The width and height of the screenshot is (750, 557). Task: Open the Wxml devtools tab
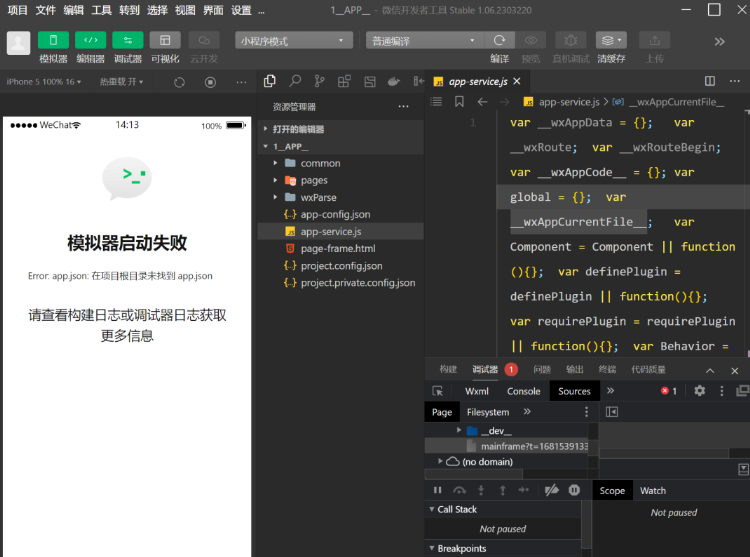click(476, 391)
